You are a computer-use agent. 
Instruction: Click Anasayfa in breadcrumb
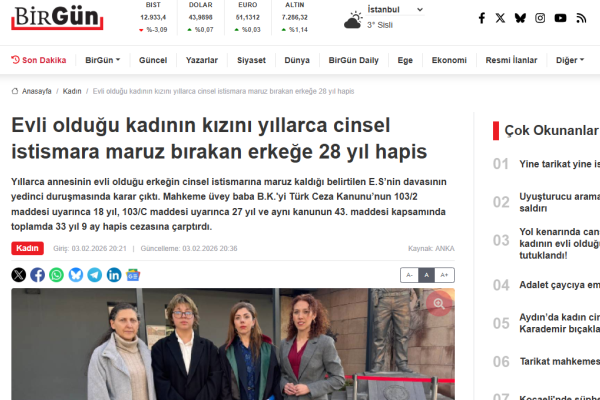(37, 91)
